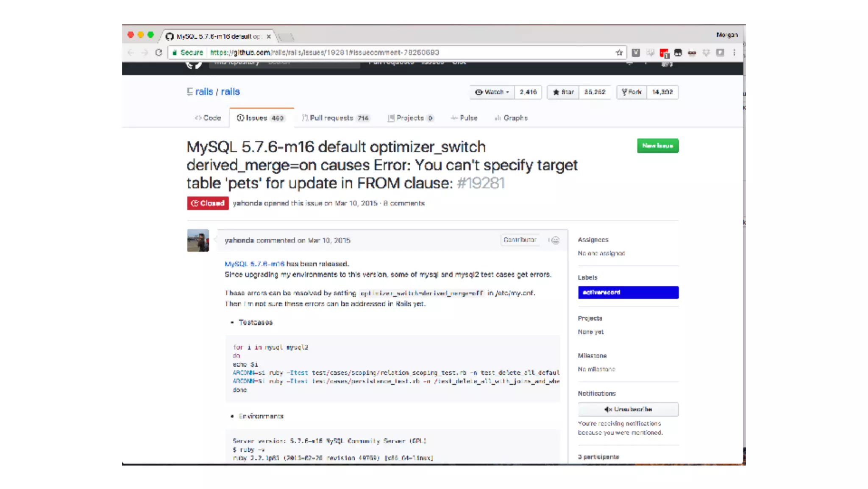This screenshot has width=868, height=489.
Task: Click the Dropbox extension icon
Action: pos(706,53)
